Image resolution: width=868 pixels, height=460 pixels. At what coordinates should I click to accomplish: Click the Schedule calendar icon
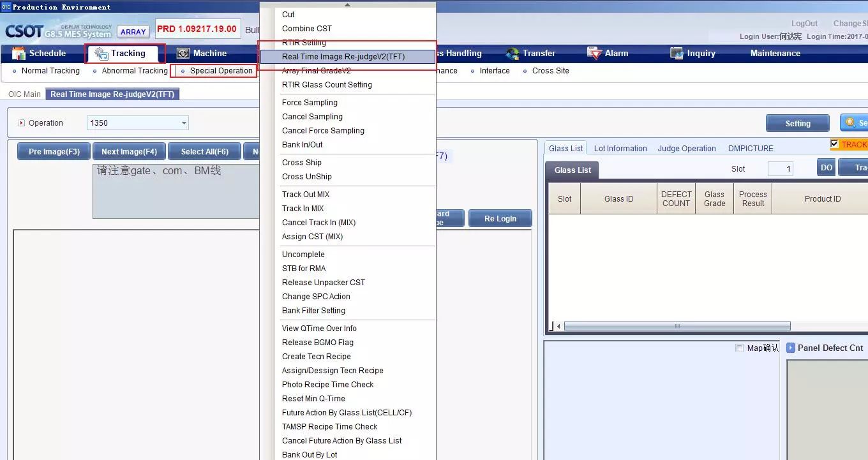[19, 54]
